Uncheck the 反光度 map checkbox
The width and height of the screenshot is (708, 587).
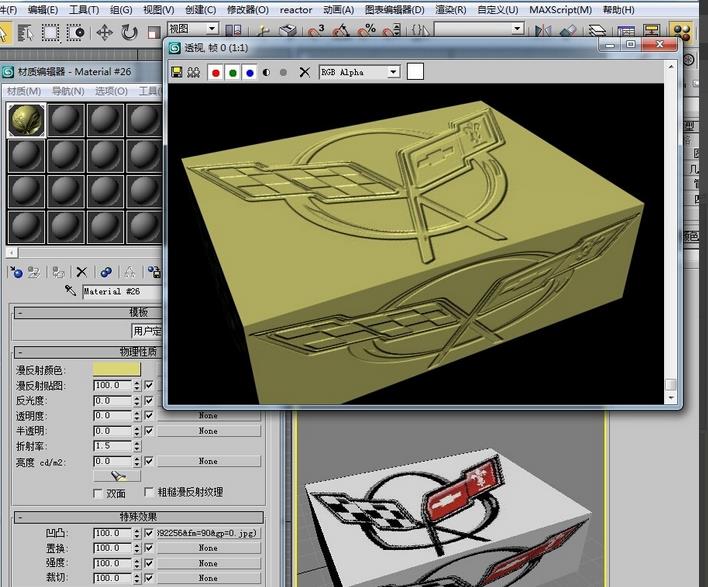[149, 401]
